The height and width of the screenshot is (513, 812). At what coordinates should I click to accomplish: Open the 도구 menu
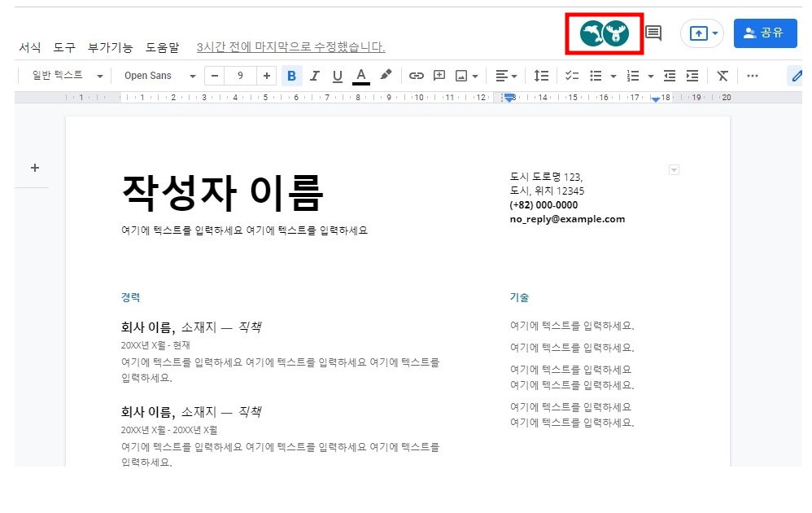[x=64, y=47]
